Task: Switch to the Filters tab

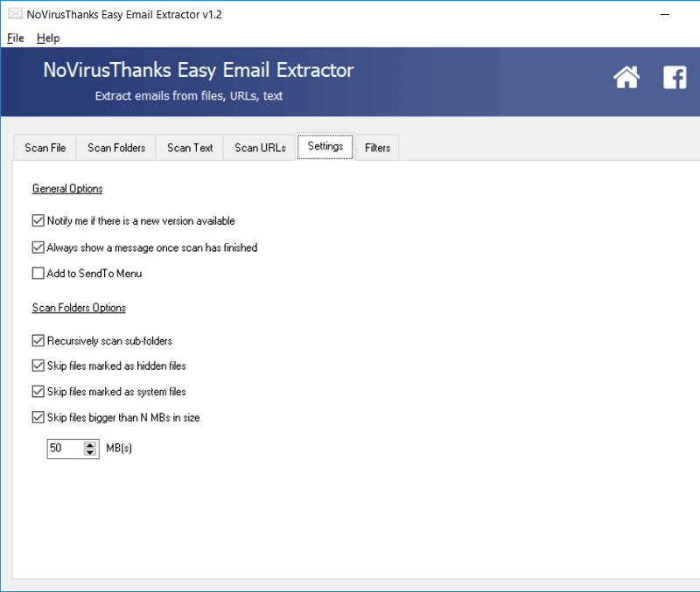Action: (x=377, y=148)
